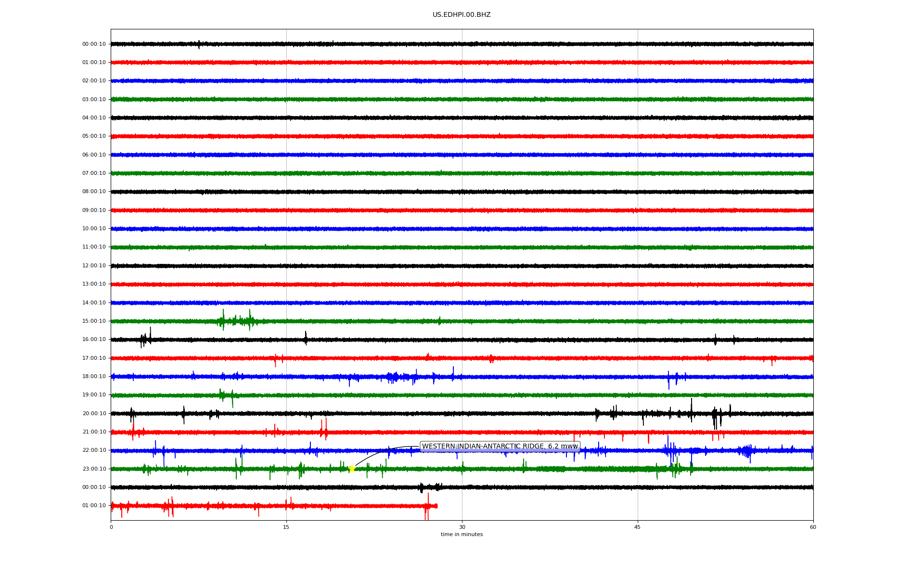Click the 'time in minutes' axis label

[x=462, y=535]
